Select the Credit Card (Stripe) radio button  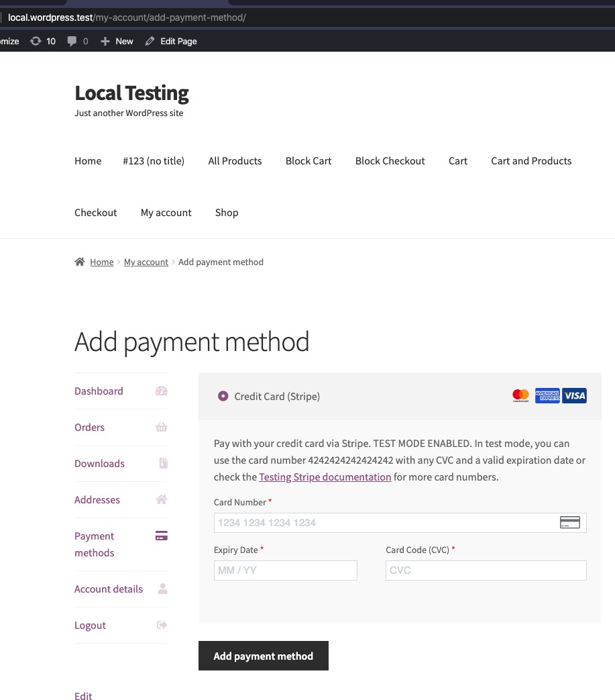click(x=223, y=396)
